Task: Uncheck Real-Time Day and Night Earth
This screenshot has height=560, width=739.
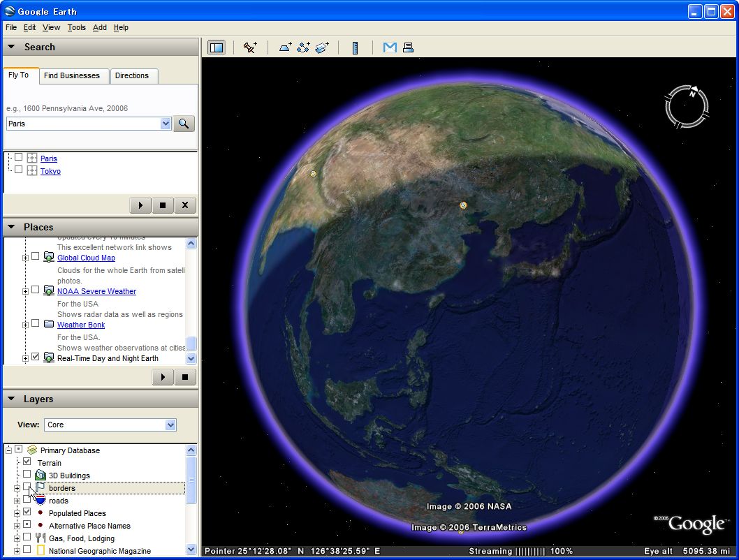Action: tap(36, 357)
